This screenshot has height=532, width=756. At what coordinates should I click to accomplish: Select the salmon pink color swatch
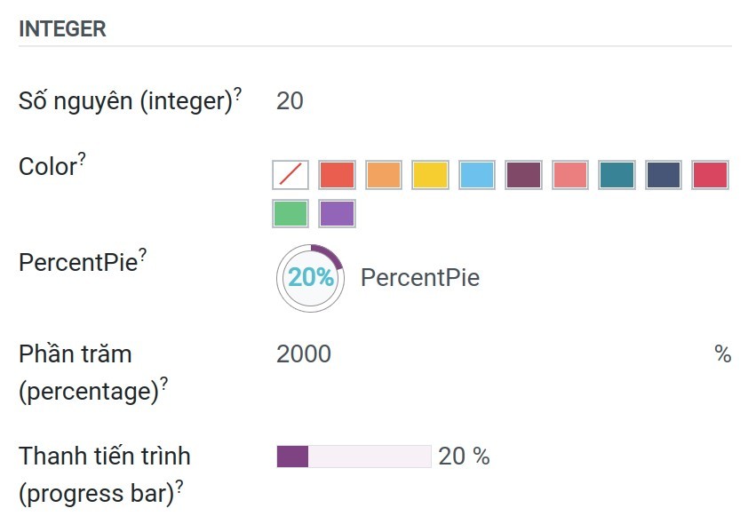pyautogui.click(x=570, y=174)
